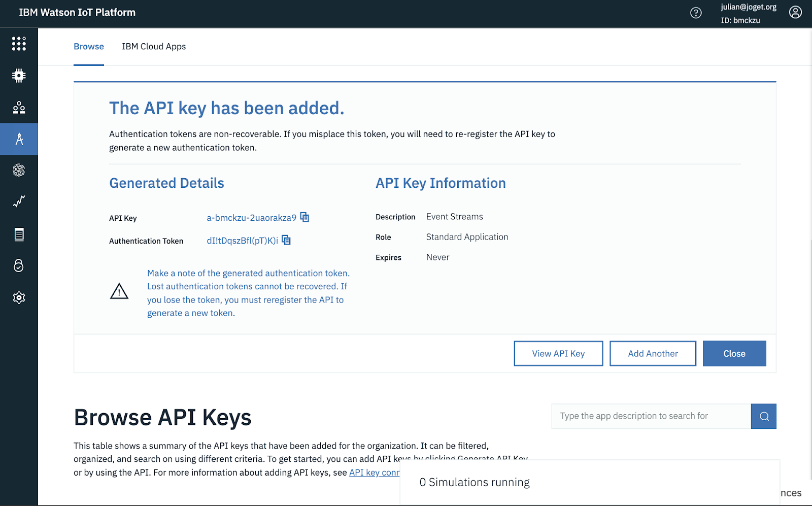
Task: Click the Never expiry value
Action: [437, 257]
